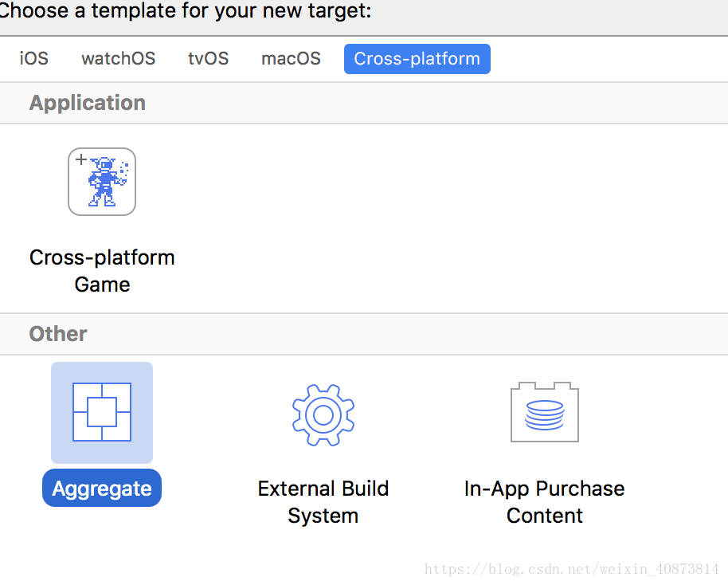Open the macOS platform tab

point(291,58)
